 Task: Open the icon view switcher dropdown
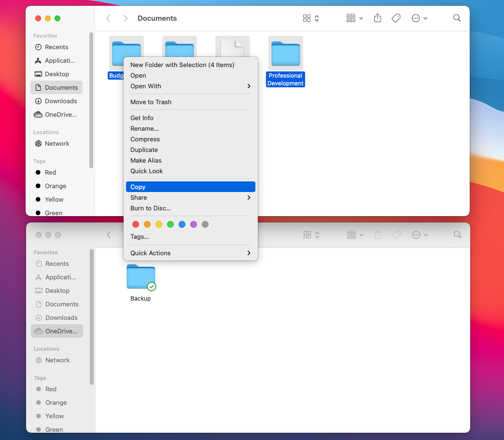(311, 18)
